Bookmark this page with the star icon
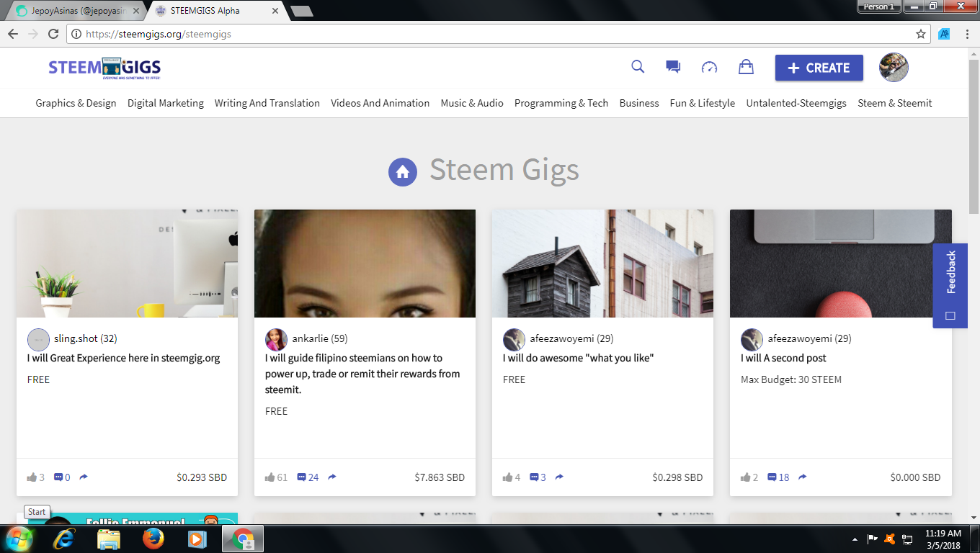Viewport: 980px width, 553px height. [920, 34]
